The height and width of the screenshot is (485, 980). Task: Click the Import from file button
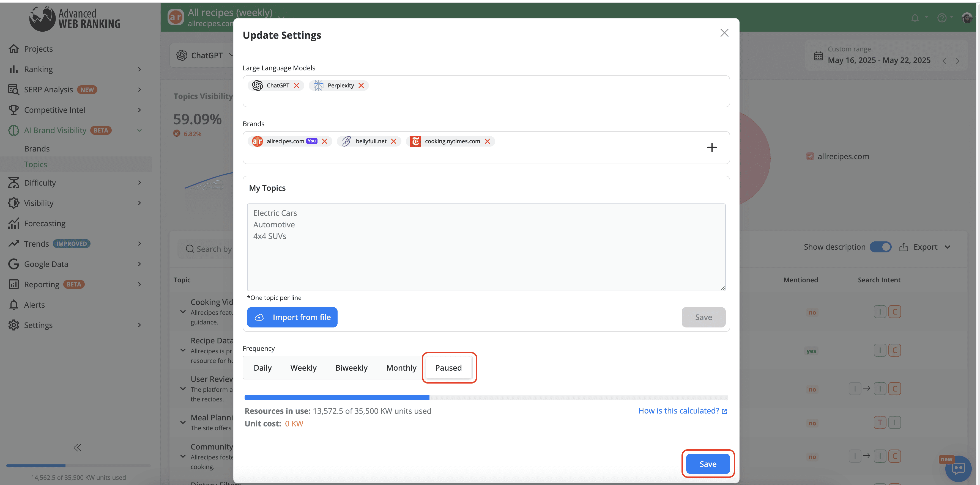pos(292,317)
